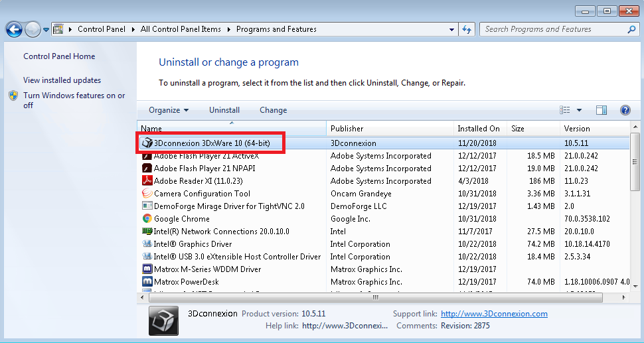
Task: Click the Camera Configuration Tool icon
Action: click(147, 194)
